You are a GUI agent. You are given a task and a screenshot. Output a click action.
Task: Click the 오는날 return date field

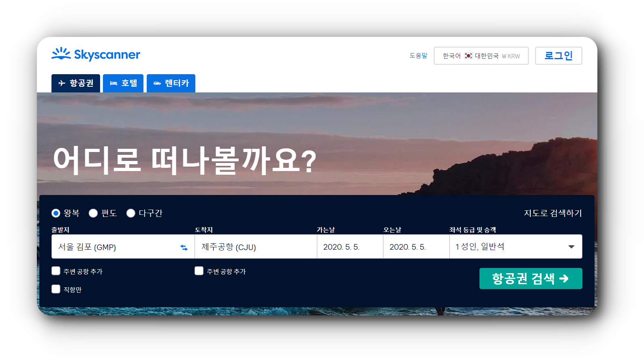pyautogui.click(x=416, y=246)
